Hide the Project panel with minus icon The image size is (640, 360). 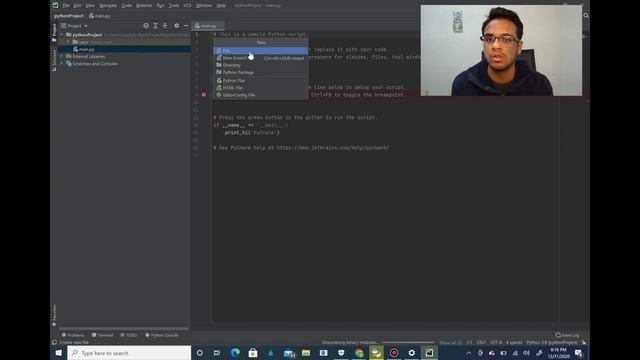pyautogui.click(x=186, y=26)
